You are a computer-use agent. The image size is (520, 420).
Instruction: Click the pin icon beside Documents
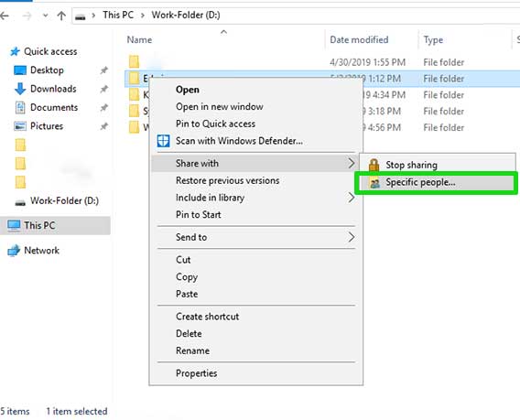103,107
